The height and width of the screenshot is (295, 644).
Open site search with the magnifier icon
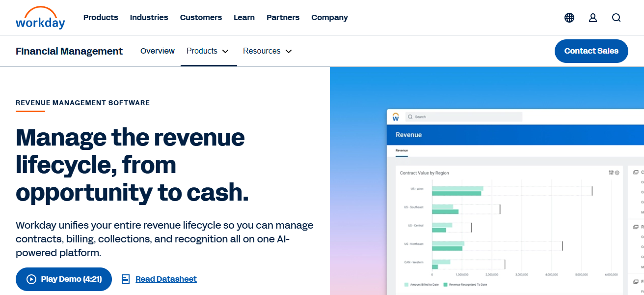pyautogui.click(x=616, y=17)
